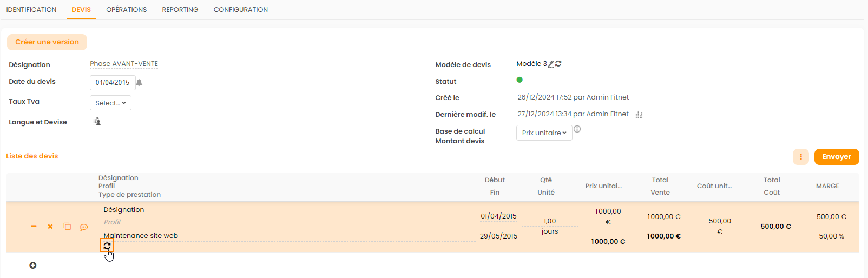Open the Langue et Devise document icon
The image size is (868, 278).
(x=96, y=121)
